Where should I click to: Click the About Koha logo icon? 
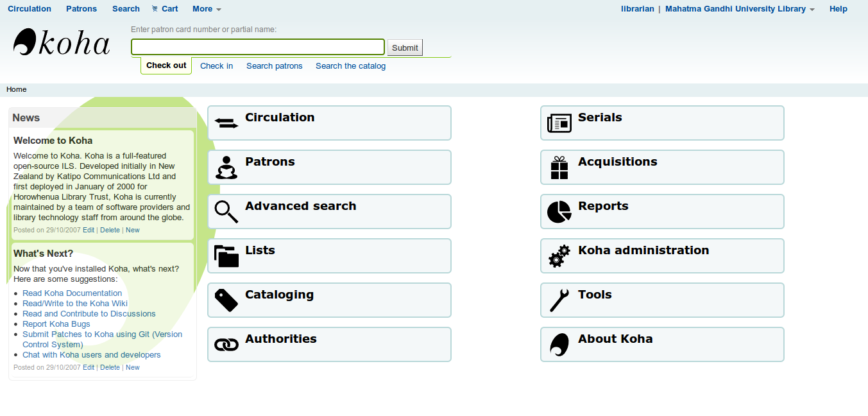coord(559,345)
